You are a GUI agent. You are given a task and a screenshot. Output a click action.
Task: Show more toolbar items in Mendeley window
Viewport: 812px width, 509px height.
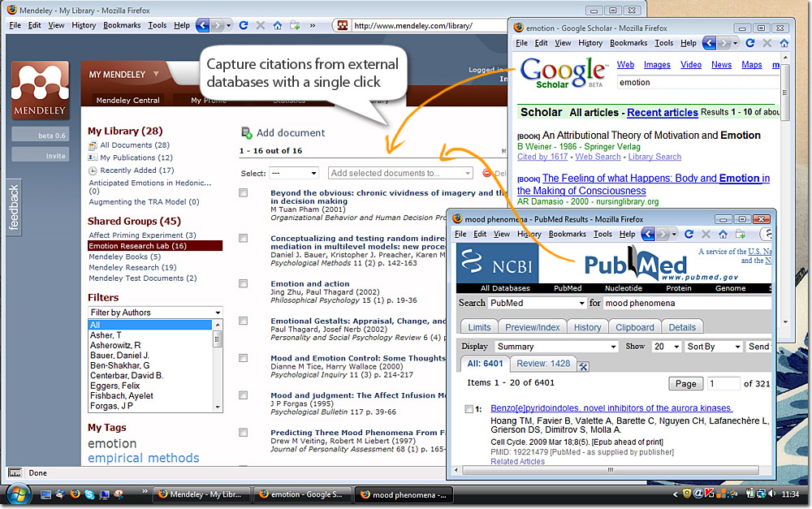pyautogui.click(x=313, y=25)
